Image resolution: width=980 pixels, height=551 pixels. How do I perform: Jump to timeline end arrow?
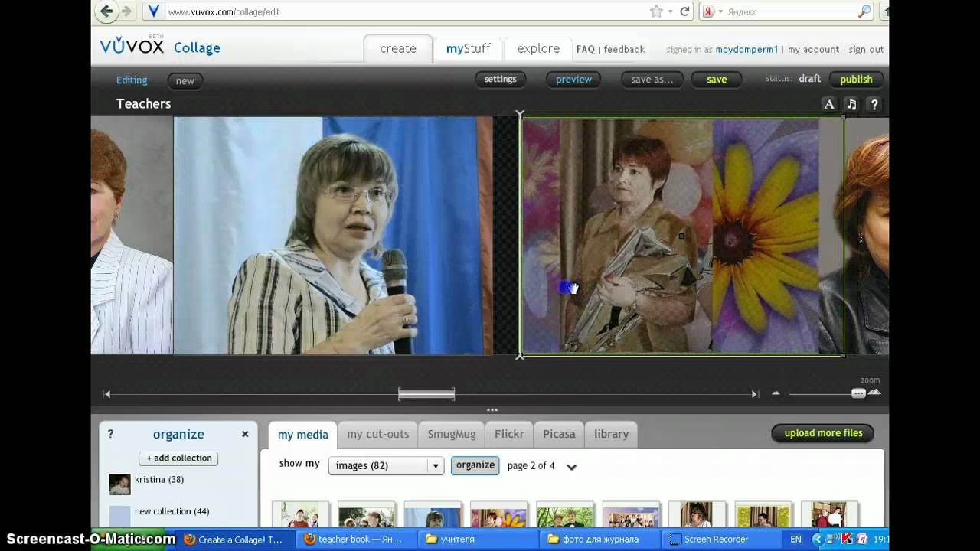point(754,394)
